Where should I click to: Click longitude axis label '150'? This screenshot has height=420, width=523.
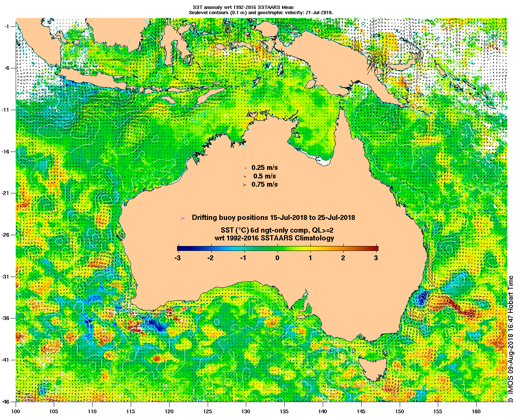(399, 411)
